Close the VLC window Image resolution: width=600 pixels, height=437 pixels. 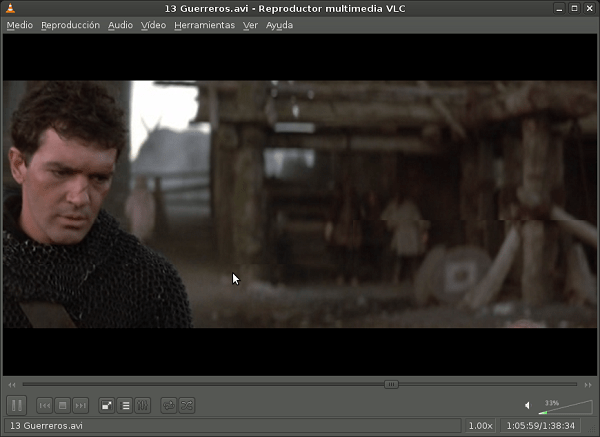coord(590,8)
